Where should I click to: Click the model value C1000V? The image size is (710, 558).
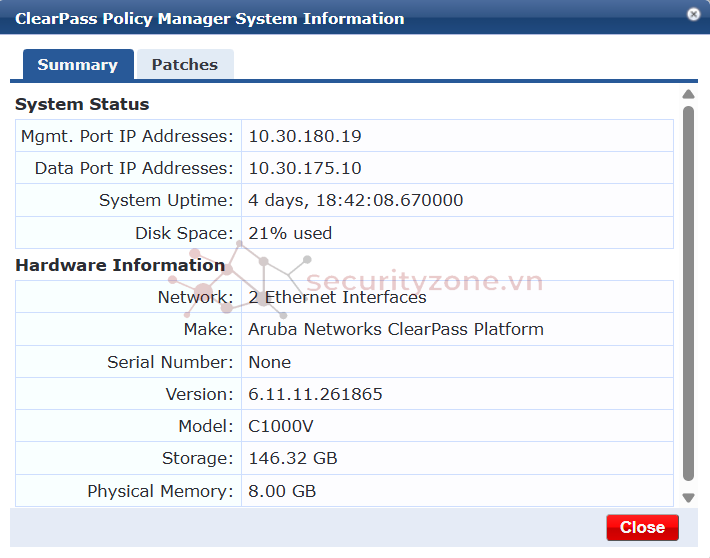tap(281, 426)
